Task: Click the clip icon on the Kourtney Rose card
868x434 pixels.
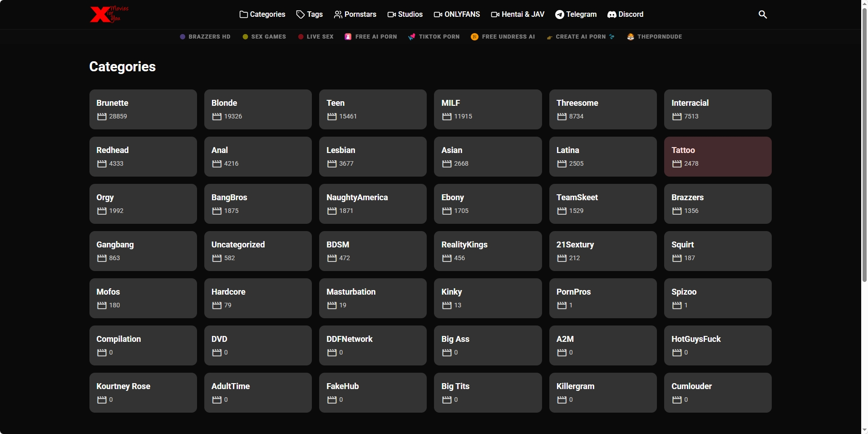Action: 102,400
